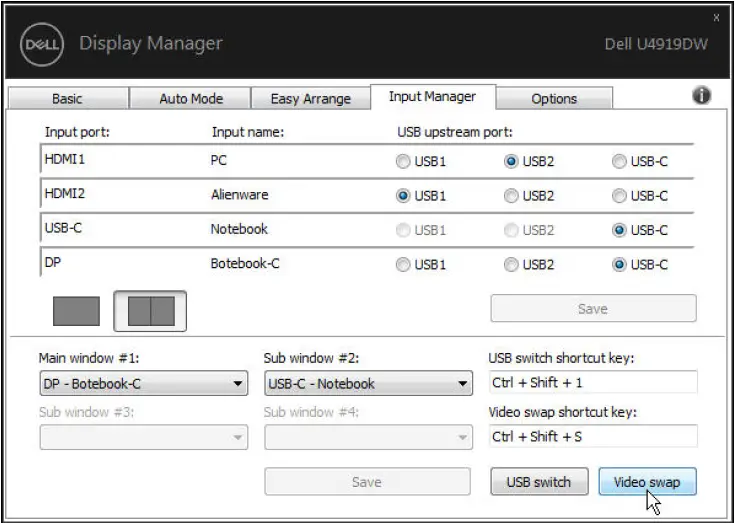735x523 pixels.
Task: Pick USB2 for the DP Botebook-C input
Action: pos(529,265)
